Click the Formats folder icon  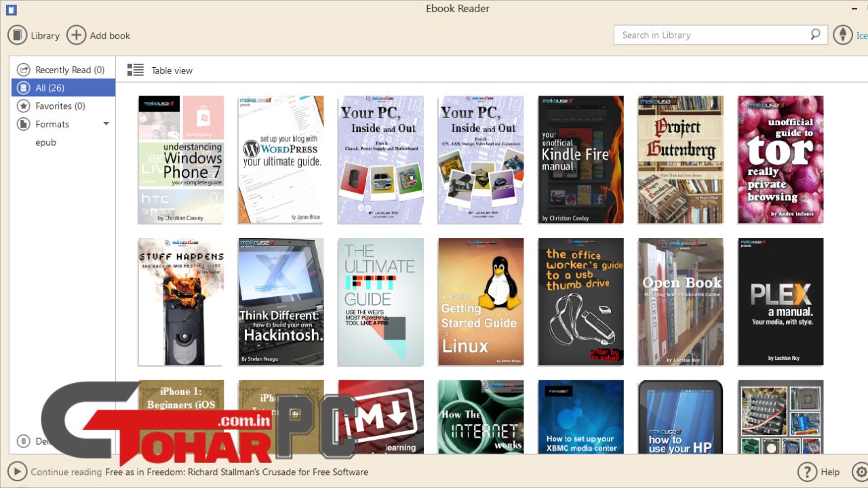24,124
